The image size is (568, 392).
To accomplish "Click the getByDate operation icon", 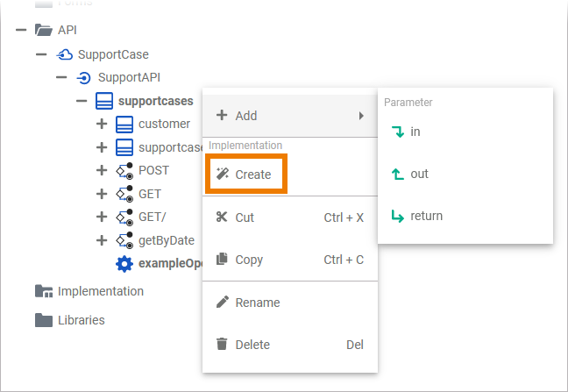I will pyautogui.click(x=124, y=240).
